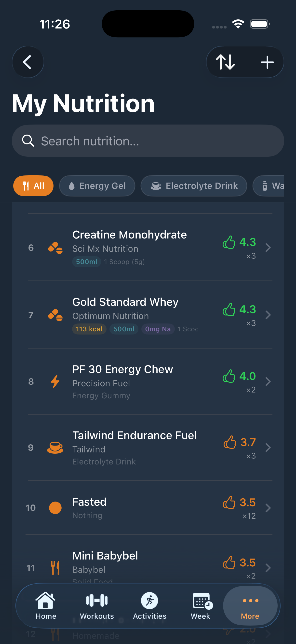Open the Week calendar tab
This screenshot has height=644, width=296.
[x=201, y=605]
